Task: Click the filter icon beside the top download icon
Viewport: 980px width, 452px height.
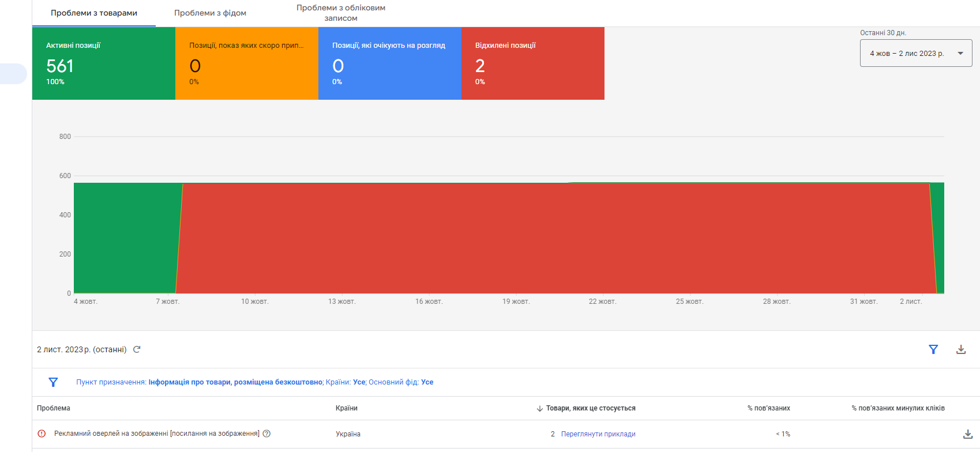Action: 933,349
